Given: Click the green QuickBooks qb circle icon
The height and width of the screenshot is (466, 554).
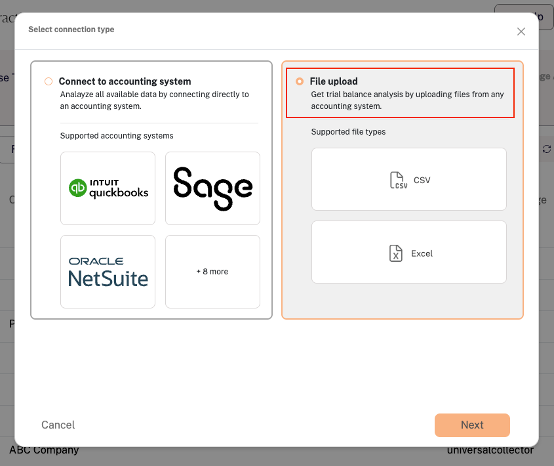Looking at the screenshot, I should point(78,188).
